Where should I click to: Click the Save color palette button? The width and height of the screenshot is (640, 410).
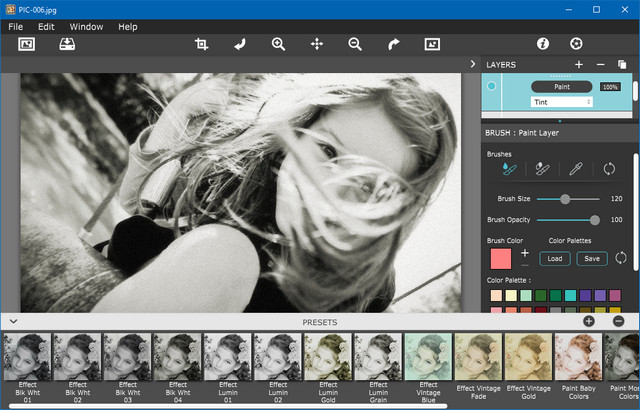point(592,258)
